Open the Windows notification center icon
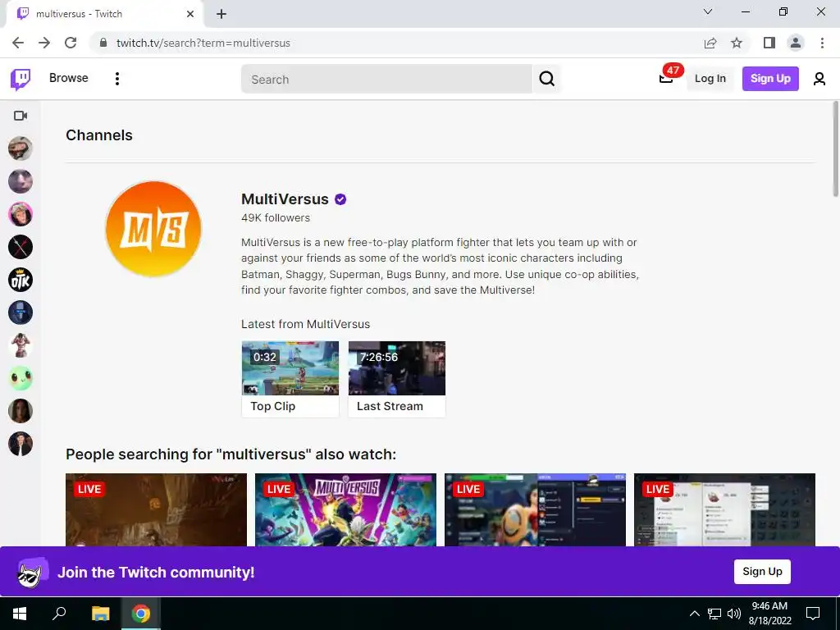This screenshot has height=630, width=840. [x=813, y=614]
